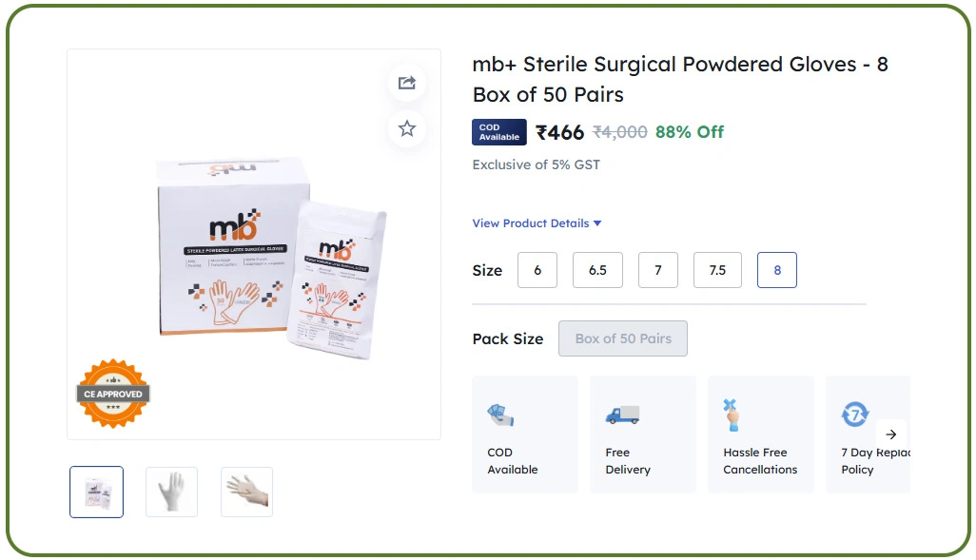
Task: Open the Pack Size selector showing Box of 50 Pairs
Action: 622,338
